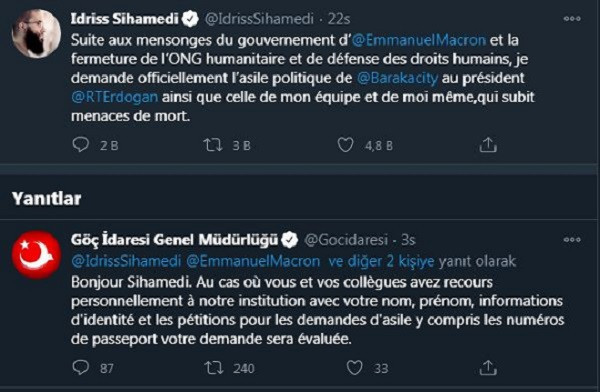Open the @IdrissSihamedi mention in the reply
The height and width of the screenshot is (392, 600).
coord(126,261)
